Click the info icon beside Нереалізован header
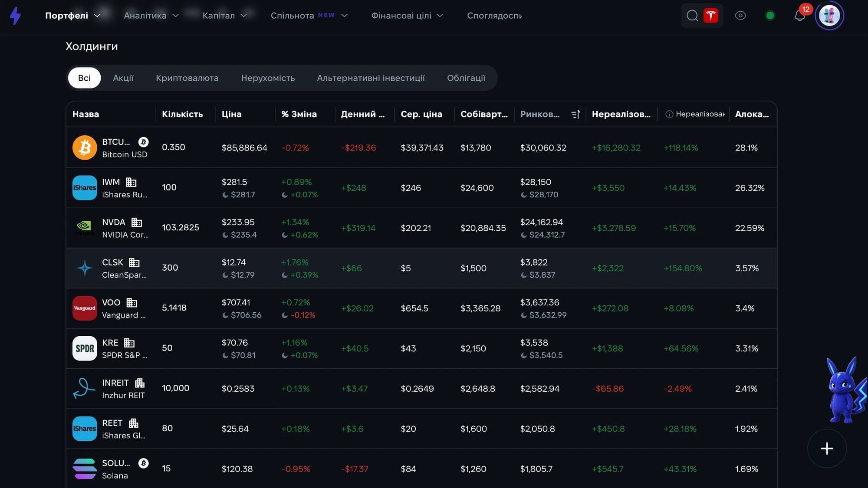868x488 pixels. click(669, 114)
